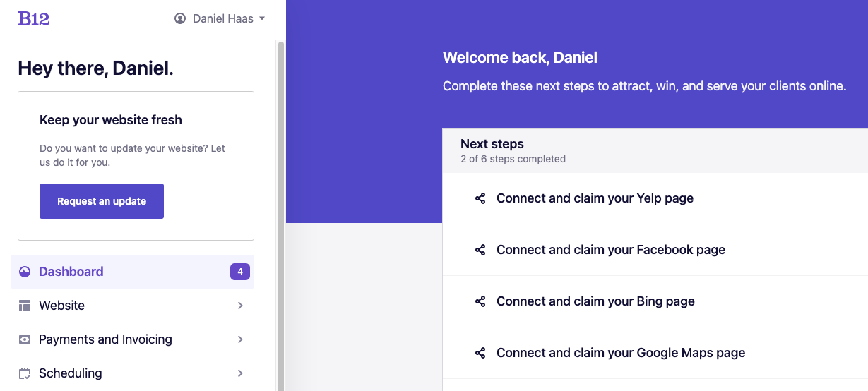Click the Payments and Invoicing money icon

coord(25,339)
